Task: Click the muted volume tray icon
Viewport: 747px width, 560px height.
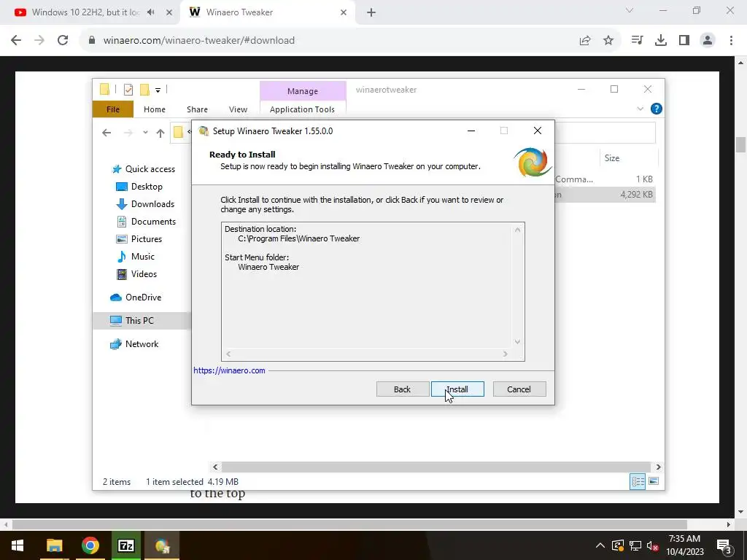Action: 653,545
